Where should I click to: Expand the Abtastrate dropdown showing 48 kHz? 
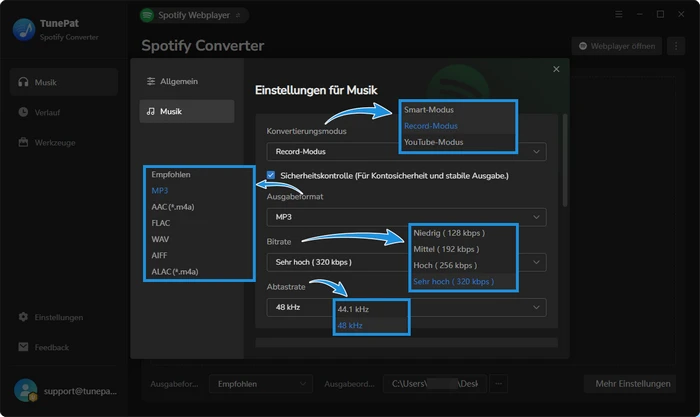click(406, 307)
